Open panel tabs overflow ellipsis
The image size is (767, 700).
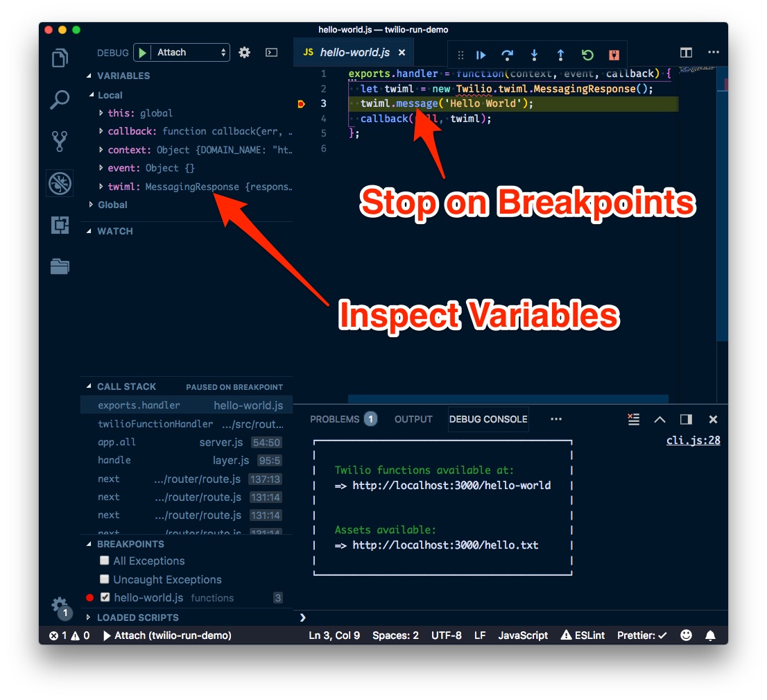click(x=556, y=419)
